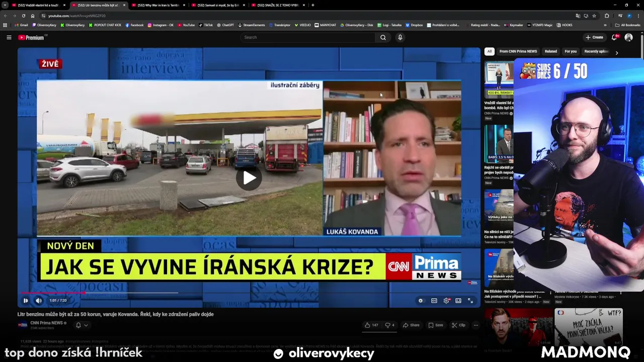Reload the page

23,16
